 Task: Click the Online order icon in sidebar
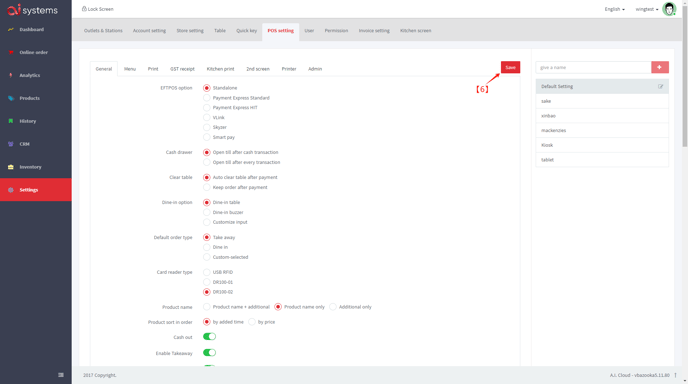11,52
